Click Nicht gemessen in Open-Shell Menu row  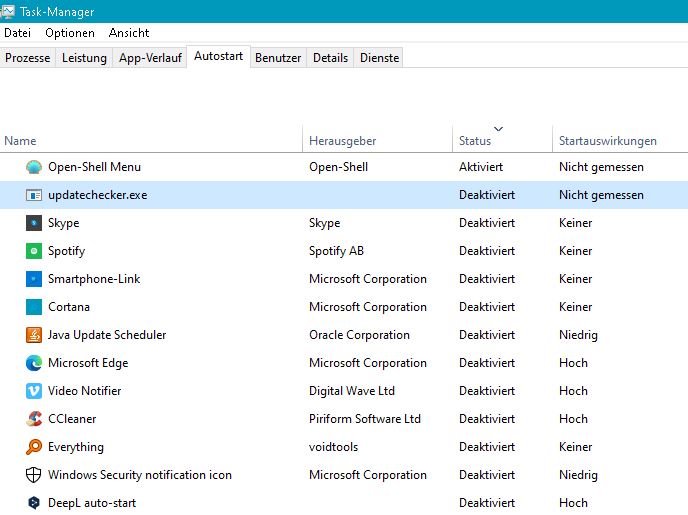click(x=601, y=167)
